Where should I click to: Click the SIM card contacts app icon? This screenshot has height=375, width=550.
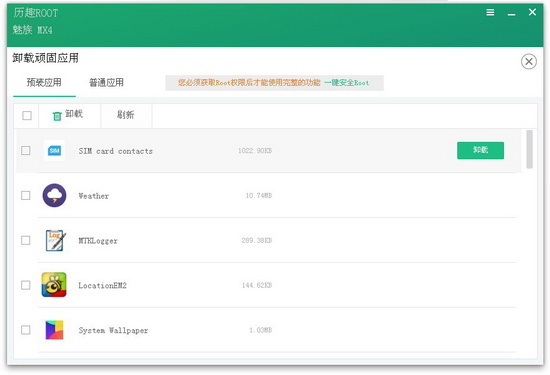[54, 150]
